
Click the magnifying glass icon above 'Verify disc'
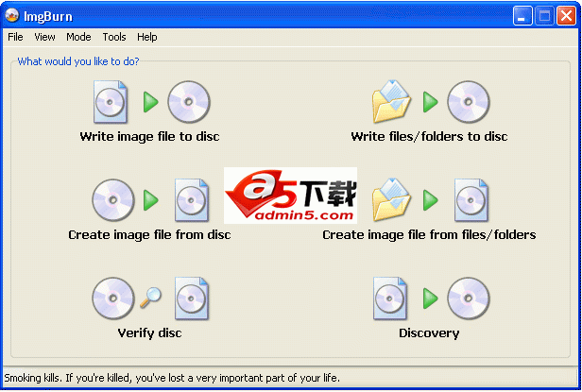pos(150,298)
